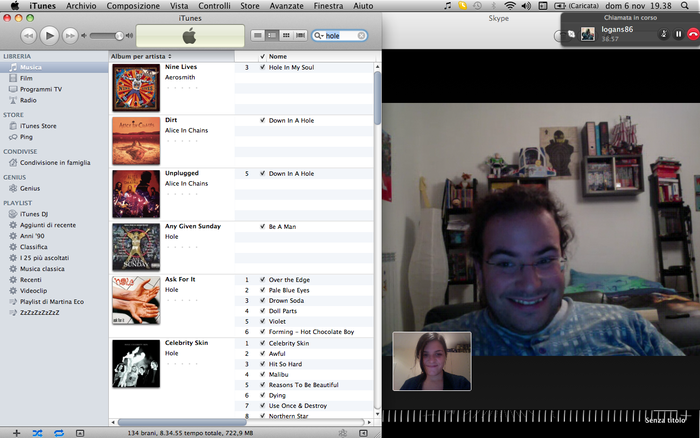Show the iTunes sidebar panel button
700x438 pixels.
pyautogui.click(x=363, y=433)
